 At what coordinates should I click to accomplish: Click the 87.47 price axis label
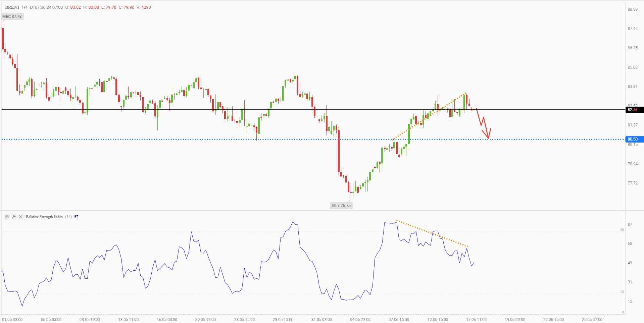[633, 29]
